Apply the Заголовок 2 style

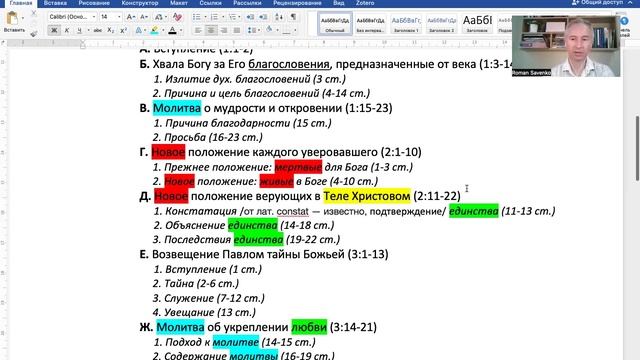pyautogui.click(x=442, y=24)
